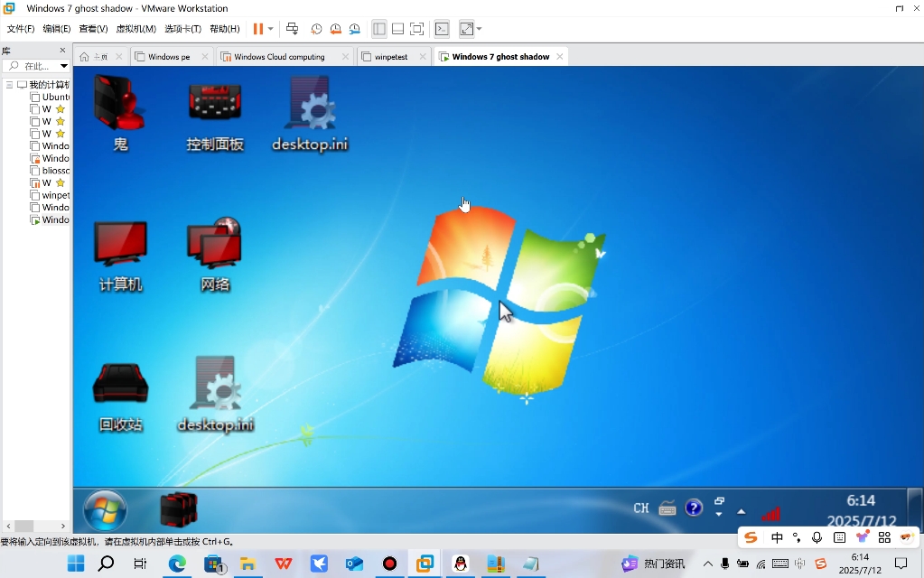This screenshot has height=578, width=924.
Task: Close the 库 library panel
Action: coord(62,50)
